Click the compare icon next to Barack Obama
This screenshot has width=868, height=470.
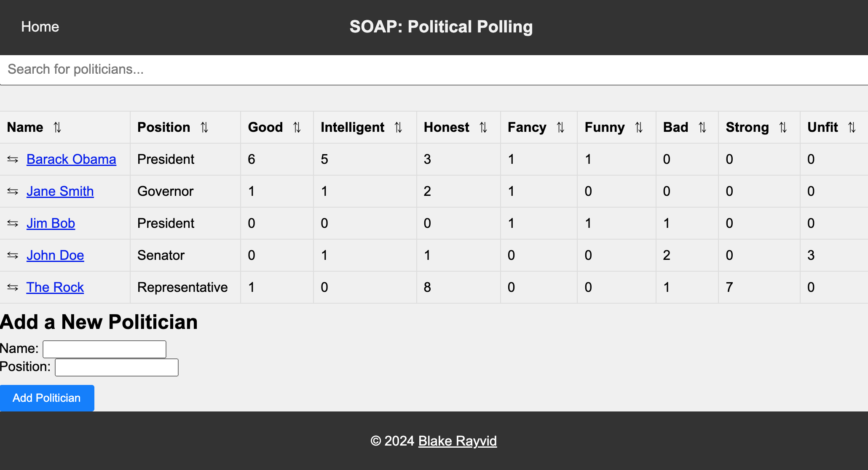pos(13,159)
